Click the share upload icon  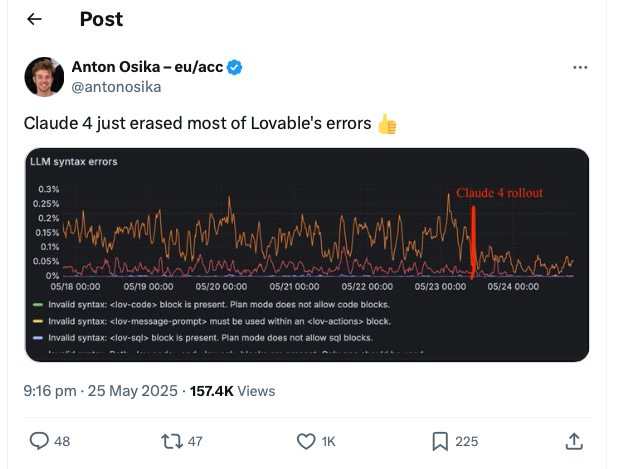(574, 440)
